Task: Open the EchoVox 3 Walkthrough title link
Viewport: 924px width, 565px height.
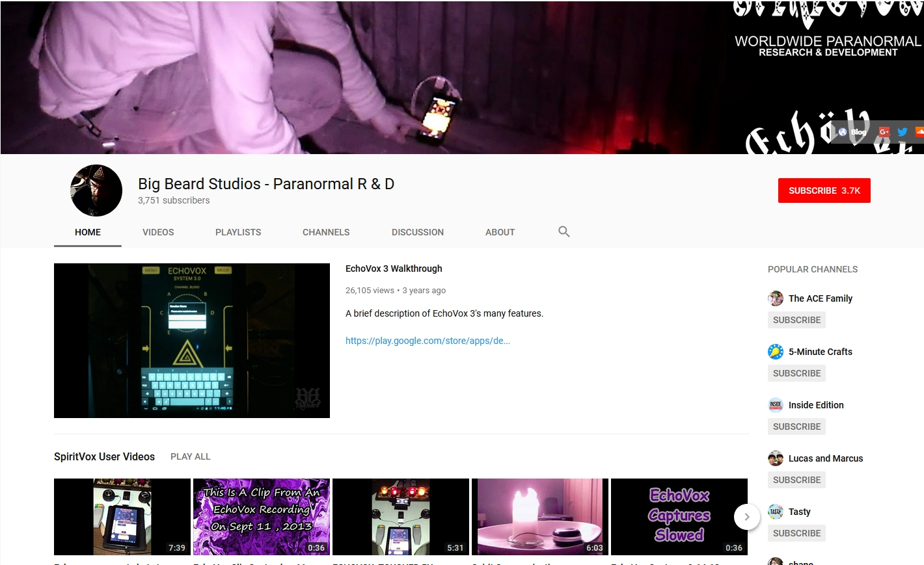Action: coord(394,269)
